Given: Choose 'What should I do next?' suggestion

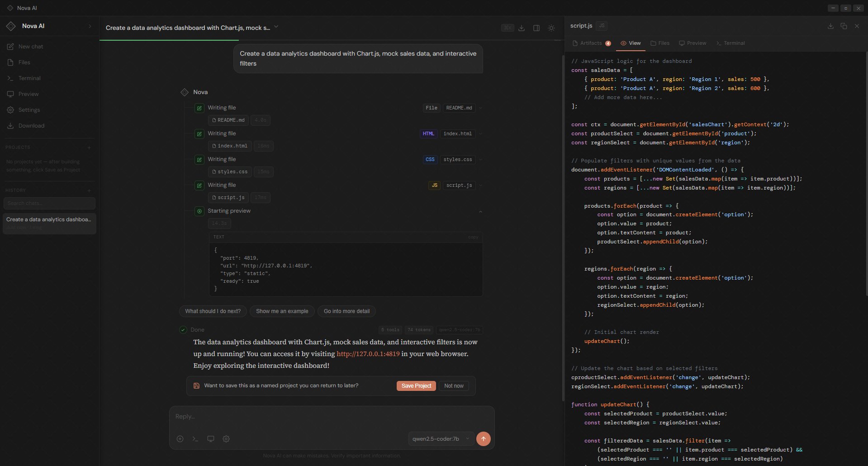Looking at the screenshot, I should [x=213, y=311].
